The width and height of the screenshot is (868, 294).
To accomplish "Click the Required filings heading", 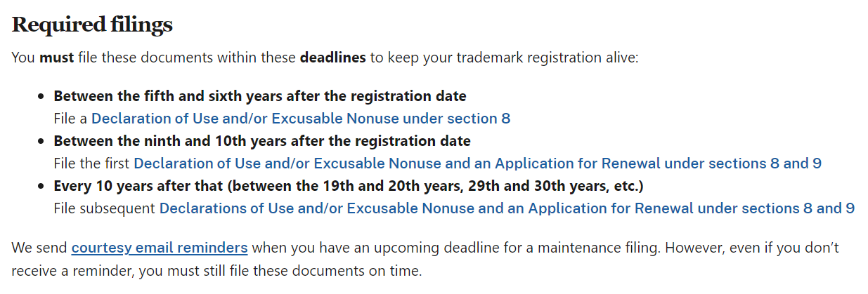I will click(92, 25).
